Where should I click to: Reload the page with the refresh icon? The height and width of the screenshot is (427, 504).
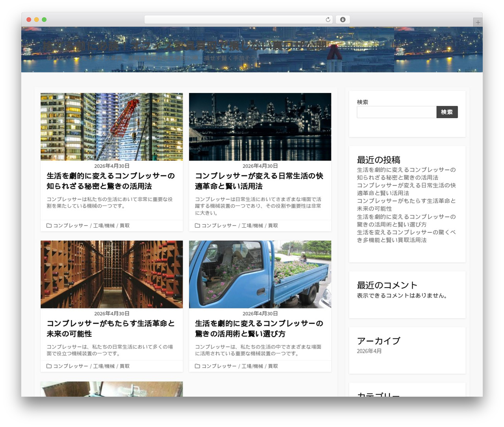point(328,20)
